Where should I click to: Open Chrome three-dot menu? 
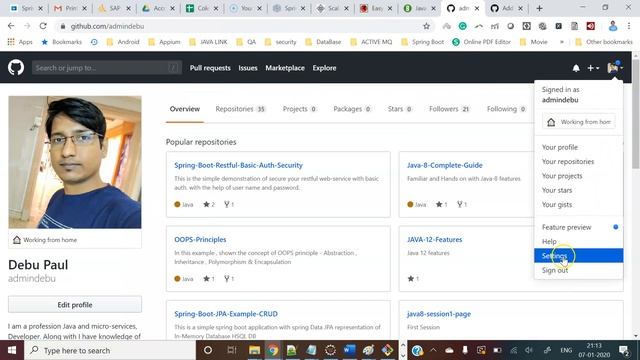coord(629,26)
